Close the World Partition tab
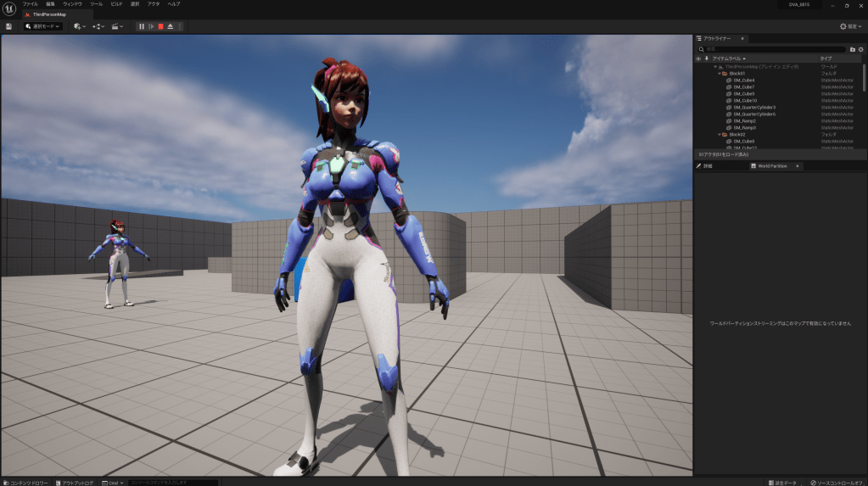The image size is (868, 486). pos(797,166)
